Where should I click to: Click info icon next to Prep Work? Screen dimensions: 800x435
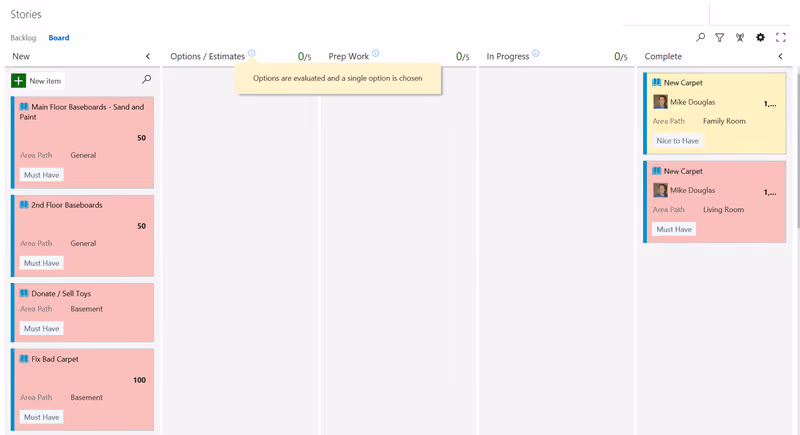(x=376, y=53)
